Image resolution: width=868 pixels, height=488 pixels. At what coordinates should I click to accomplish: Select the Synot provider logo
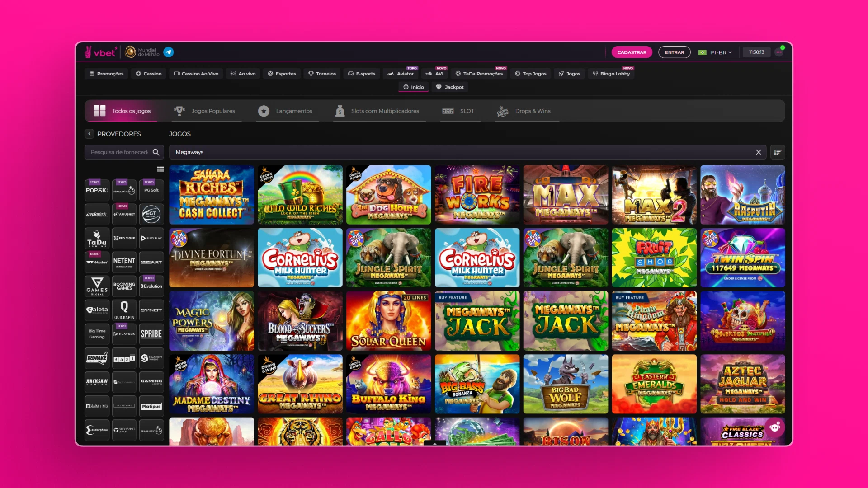tap(151, 310)
